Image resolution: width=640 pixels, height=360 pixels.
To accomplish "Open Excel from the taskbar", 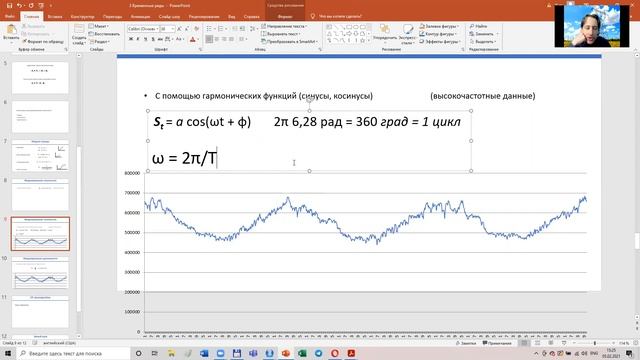I will point(302,353).
